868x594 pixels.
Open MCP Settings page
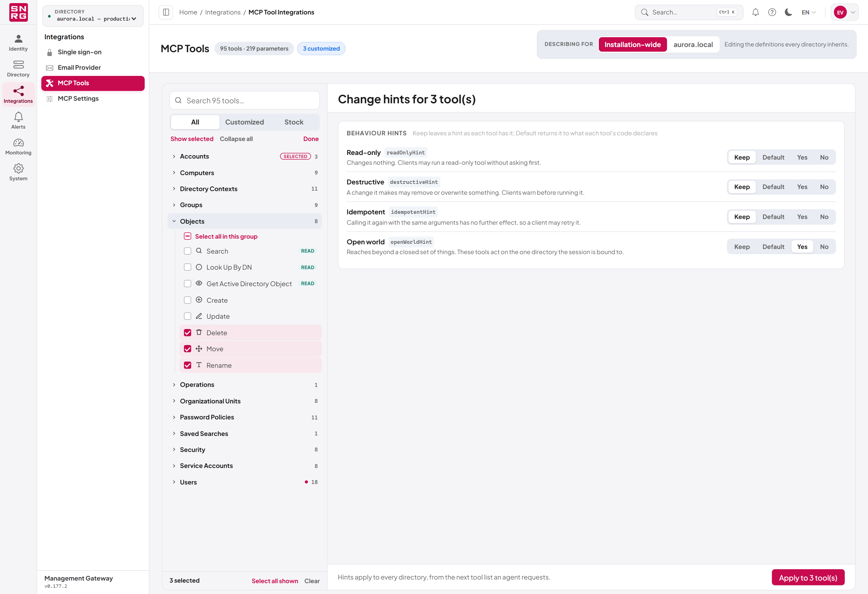pyautogui.click(x=93, y=99)
